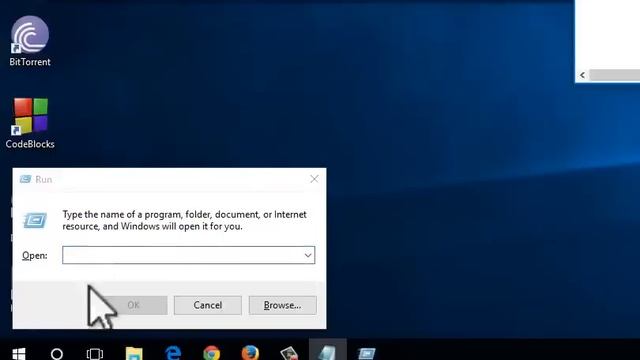Click scroll-left arrow in background window
Screen dimensions: 640x360
(x=582, y=75)
